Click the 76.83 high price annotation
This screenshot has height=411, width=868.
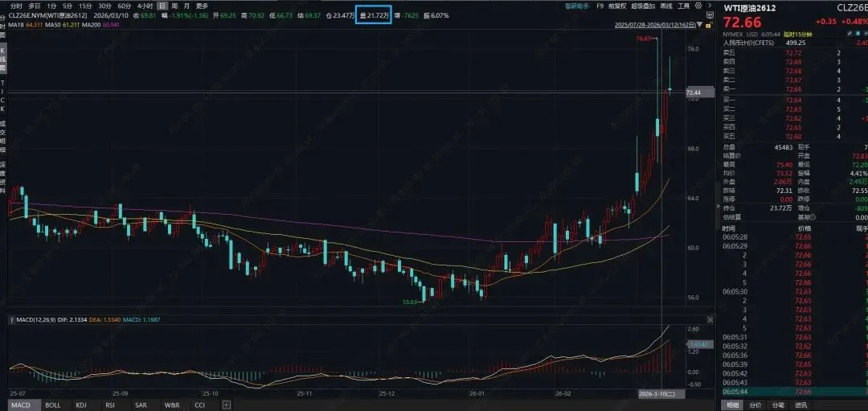(643, 39)
